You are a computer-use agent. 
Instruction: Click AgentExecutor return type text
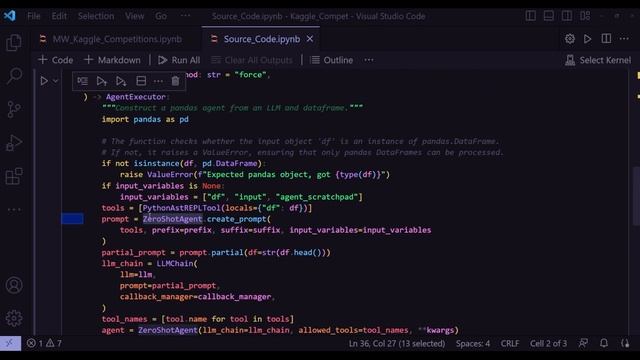pos(136,97)
